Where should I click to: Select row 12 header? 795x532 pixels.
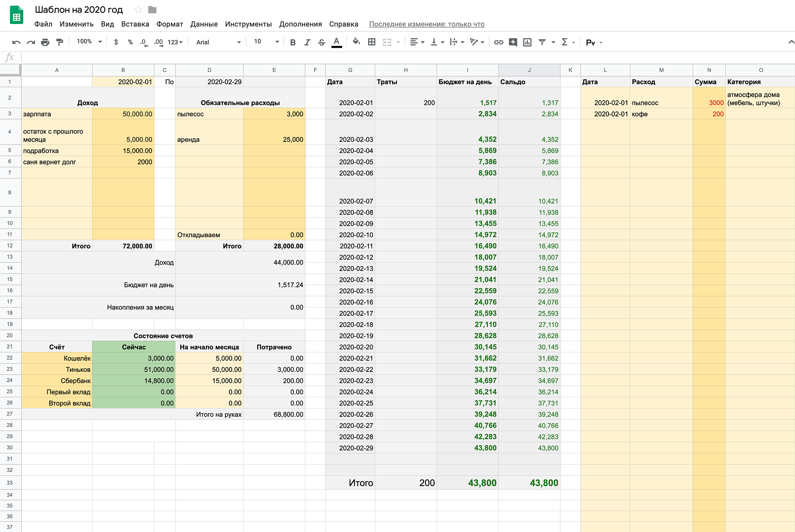(x=10, y=246)
